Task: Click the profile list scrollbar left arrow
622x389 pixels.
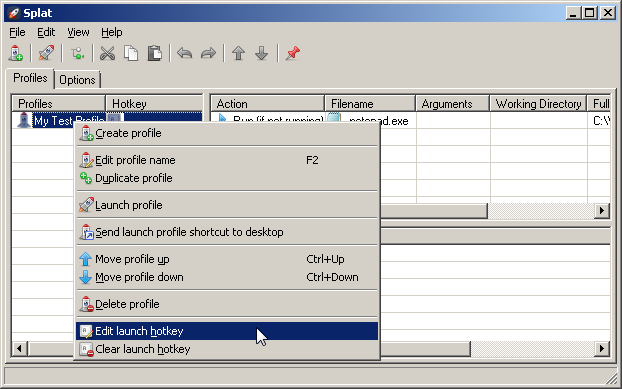Action: pyautogui.click(x=19, y=349)
